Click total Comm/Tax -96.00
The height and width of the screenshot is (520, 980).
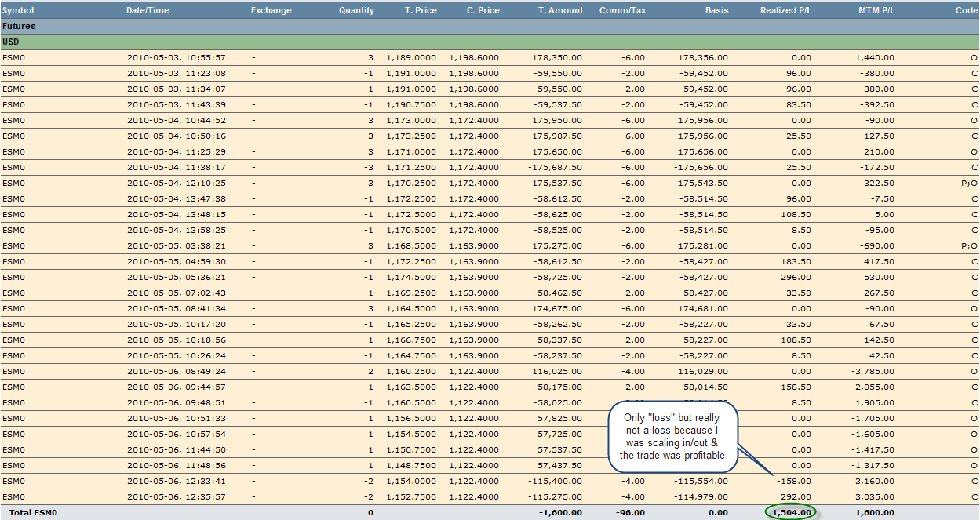[x=630, y=512]
